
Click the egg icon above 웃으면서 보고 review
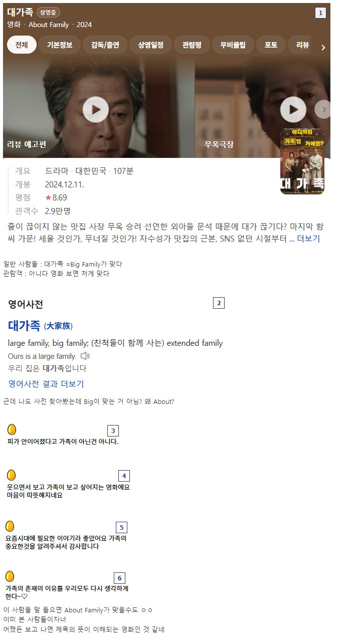pyautogui.click(x=12, y=475)
